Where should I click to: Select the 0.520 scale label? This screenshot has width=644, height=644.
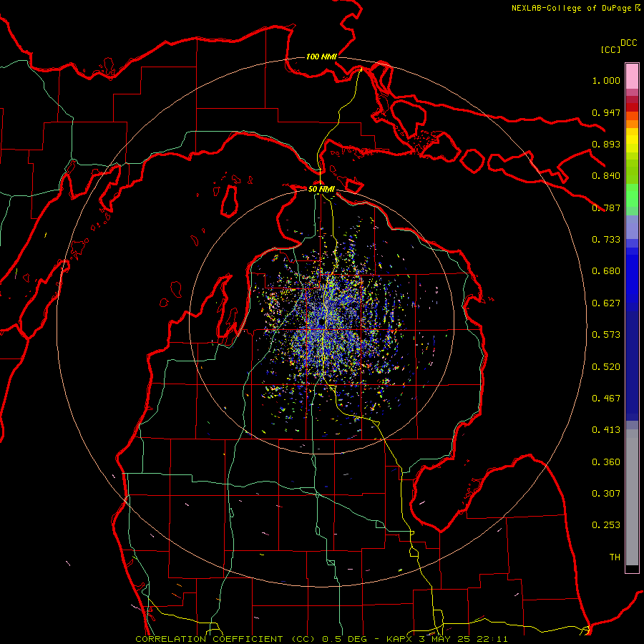pos(606,367)
